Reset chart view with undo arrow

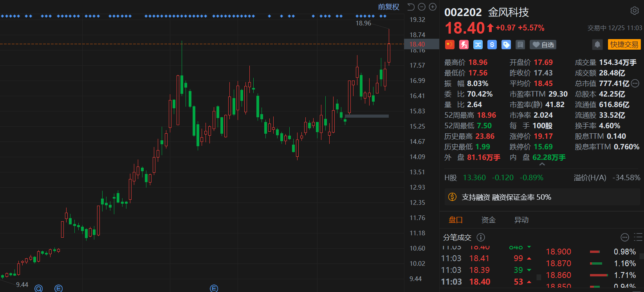411,7
